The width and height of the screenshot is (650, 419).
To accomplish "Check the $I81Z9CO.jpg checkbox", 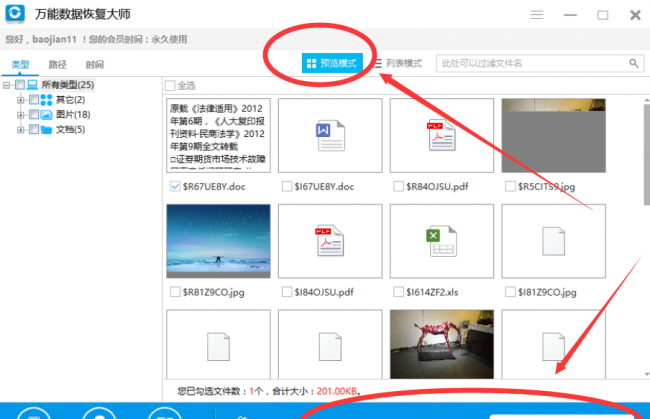I will tap(510, 292).
